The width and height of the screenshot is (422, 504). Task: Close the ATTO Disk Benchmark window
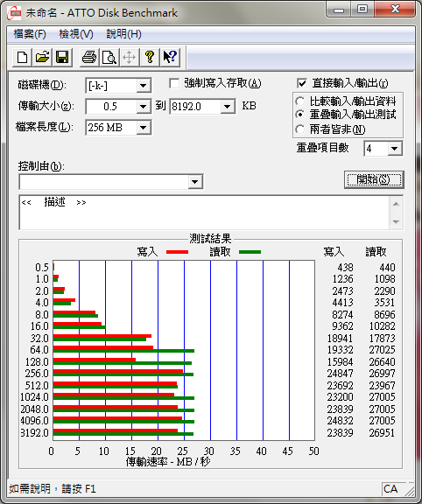point(395,10)
